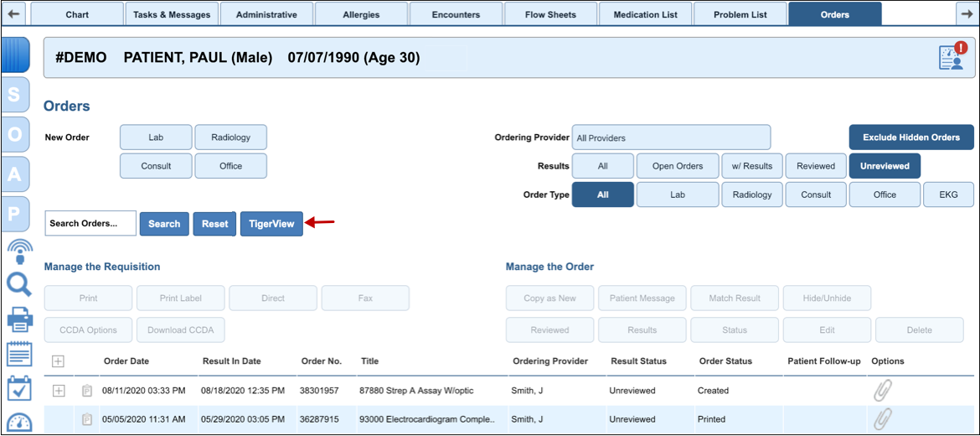Click the Print requisition button

tap(88, 298)
